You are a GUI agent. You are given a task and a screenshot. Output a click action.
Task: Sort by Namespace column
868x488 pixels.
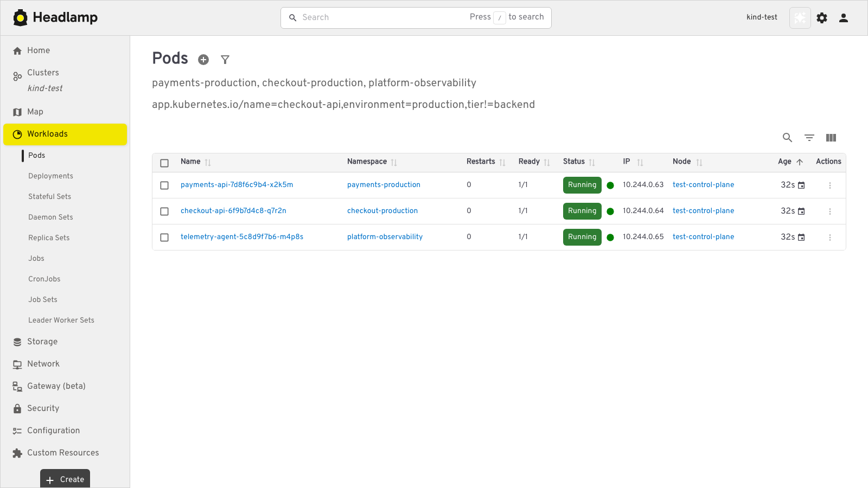click(x=394, y=162)
